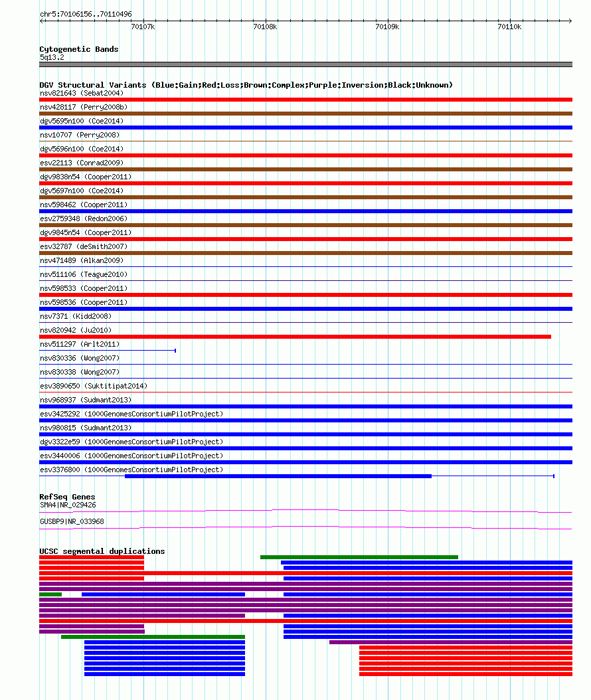Click the red bar under nsv820942
The width and height of the screenshot is (591, 700).
coord(295,337)
